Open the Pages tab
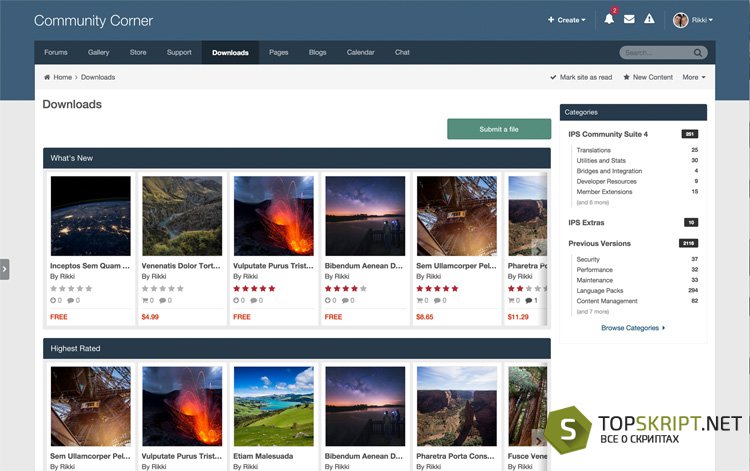Screen dimensions: 750x471 click(x=278, y=52)
